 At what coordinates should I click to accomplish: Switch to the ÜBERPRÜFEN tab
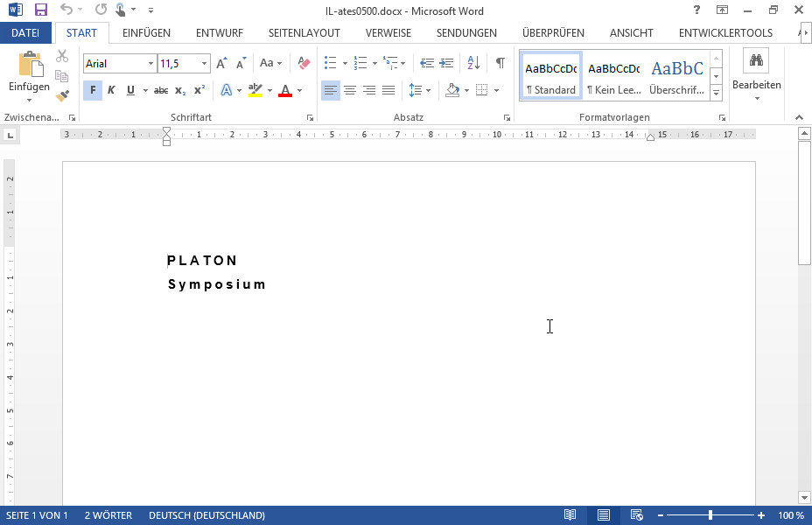click(x=553, y=33)
